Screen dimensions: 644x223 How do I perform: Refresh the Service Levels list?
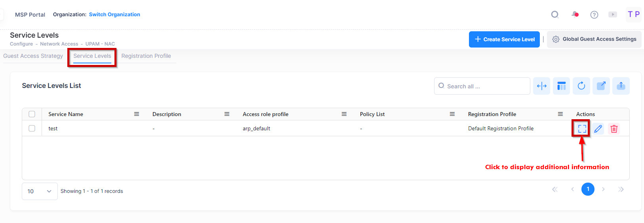click(581, 86)
